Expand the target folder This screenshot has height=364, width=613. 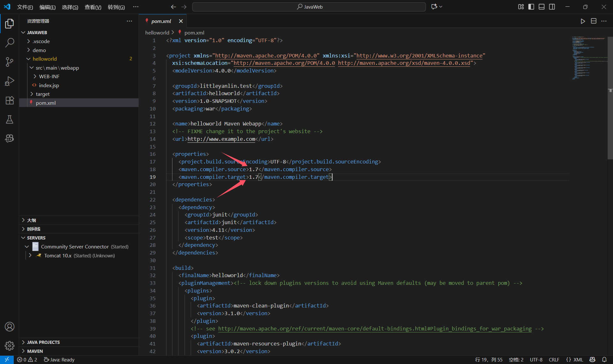point(42,94)
